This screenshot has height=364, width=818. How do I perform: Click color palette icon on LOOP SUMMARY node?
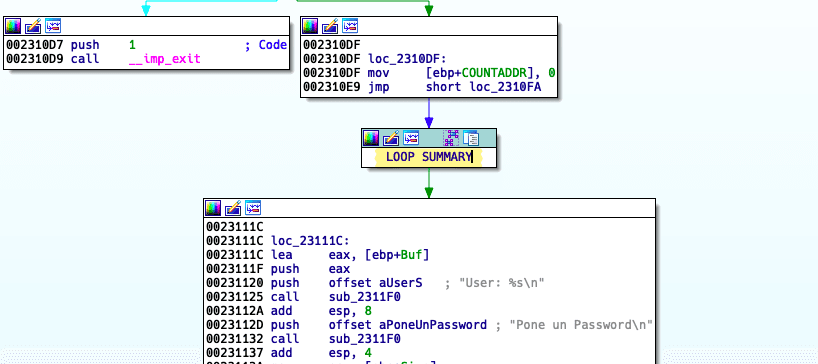371,138
